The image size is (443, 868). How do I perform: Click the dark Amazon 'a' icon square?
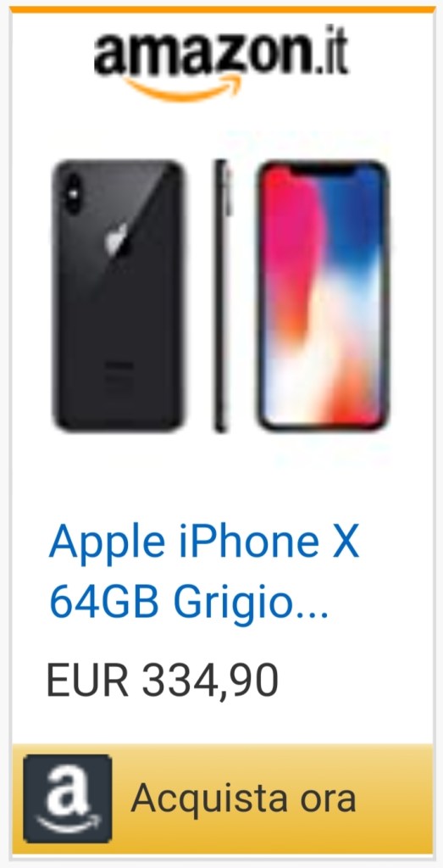(x=68, y=798)
